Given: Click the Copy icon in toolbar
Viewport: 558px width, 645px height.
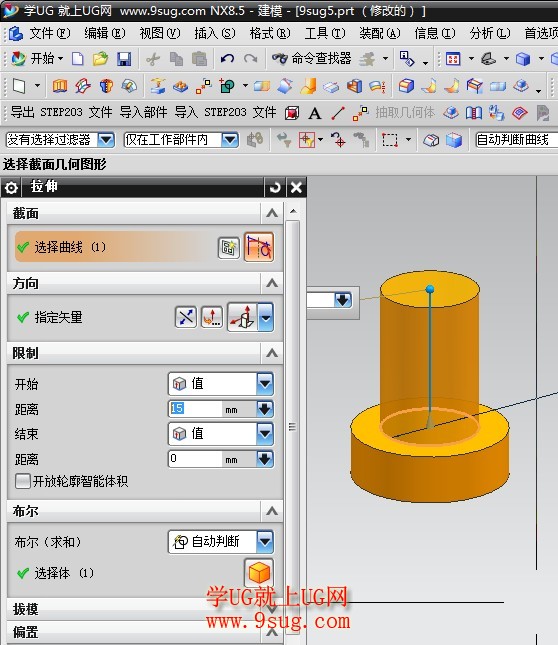Looking at the screenshot, I should point(176,59).
